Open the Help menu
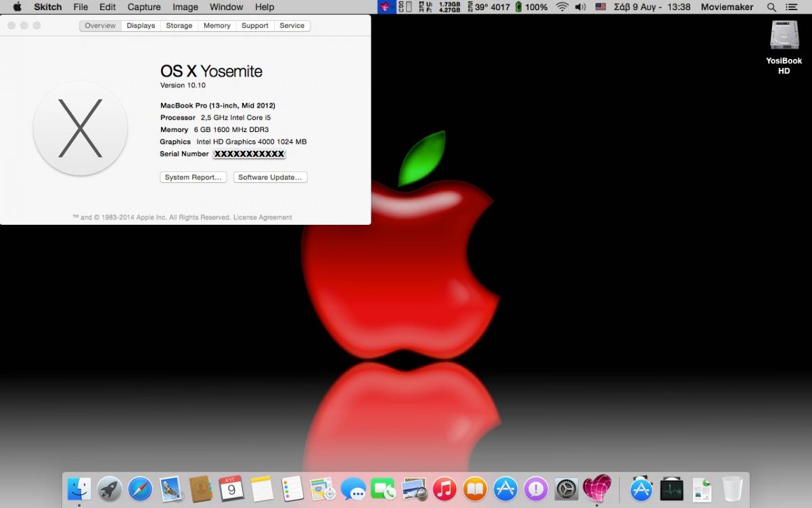812x508 pixels. coord(265,7)
